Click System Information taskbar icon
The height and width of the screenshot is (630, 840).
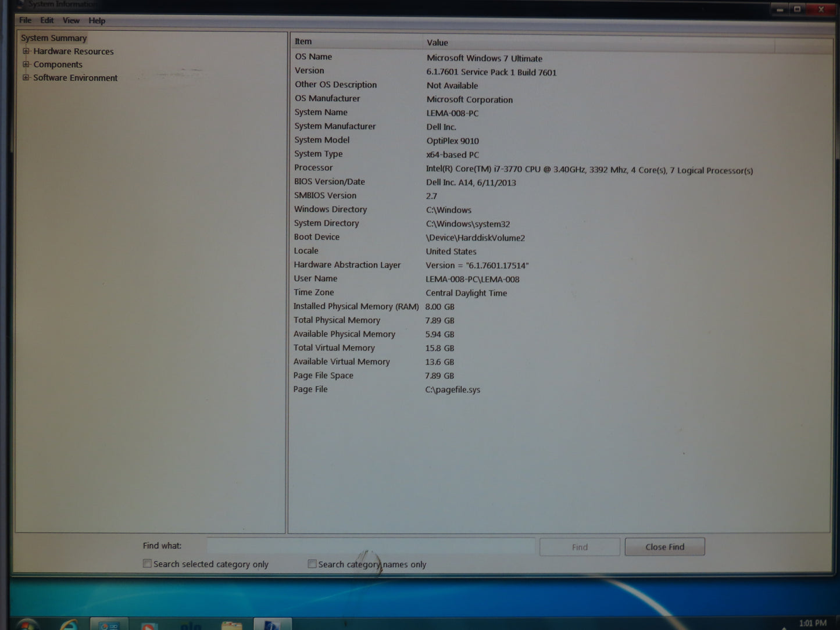click(272, 625)
